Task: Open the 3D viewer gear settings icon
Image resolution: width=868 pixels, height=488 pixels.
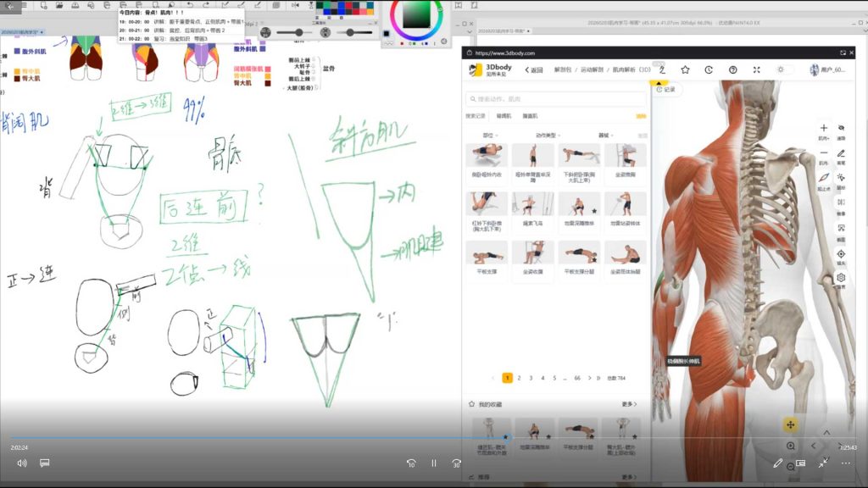Action: (841, 278)
